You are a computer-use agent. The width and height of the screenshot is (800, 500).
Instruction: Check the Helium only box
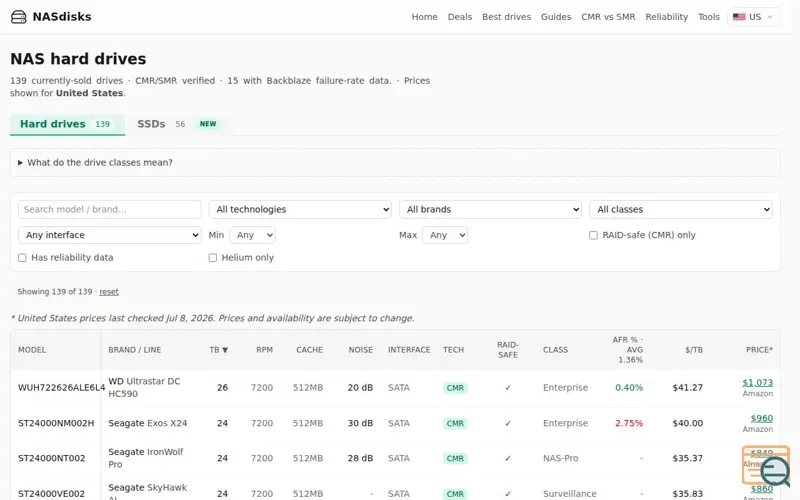point(213,258)
